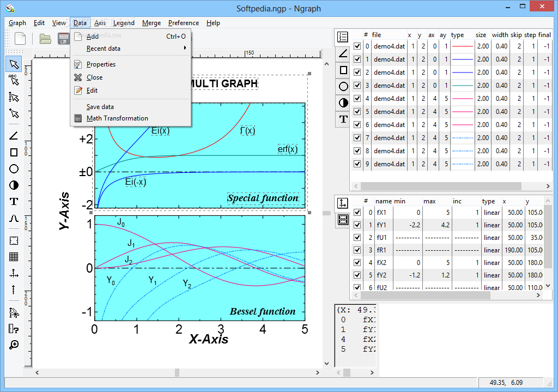558x392 pixels.
Task: Select the 'erf(x)' label on graph
Action: (288, 149)
